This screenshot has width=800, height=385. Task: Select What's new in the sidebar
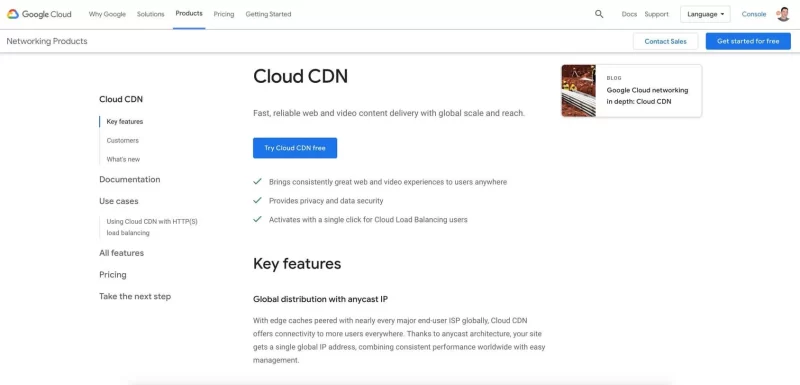click(123, 159)
